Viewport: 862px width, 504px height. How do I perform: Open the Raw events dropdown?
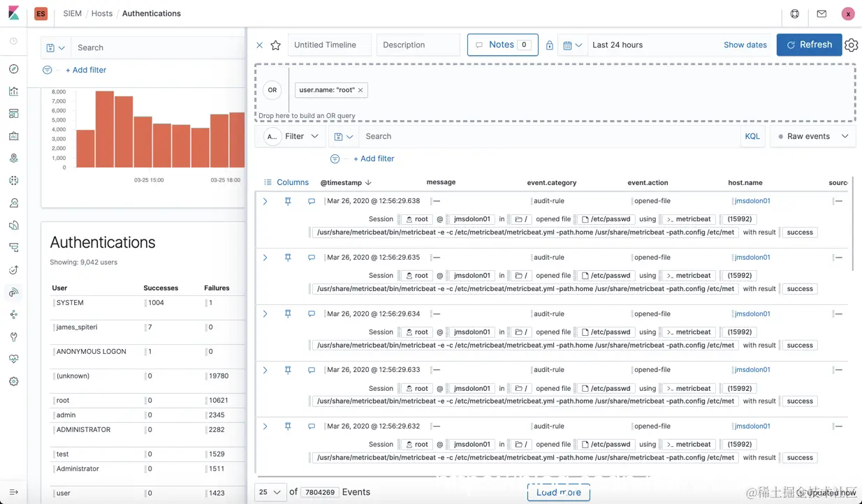pyautogui.click(x=813, y=136)
